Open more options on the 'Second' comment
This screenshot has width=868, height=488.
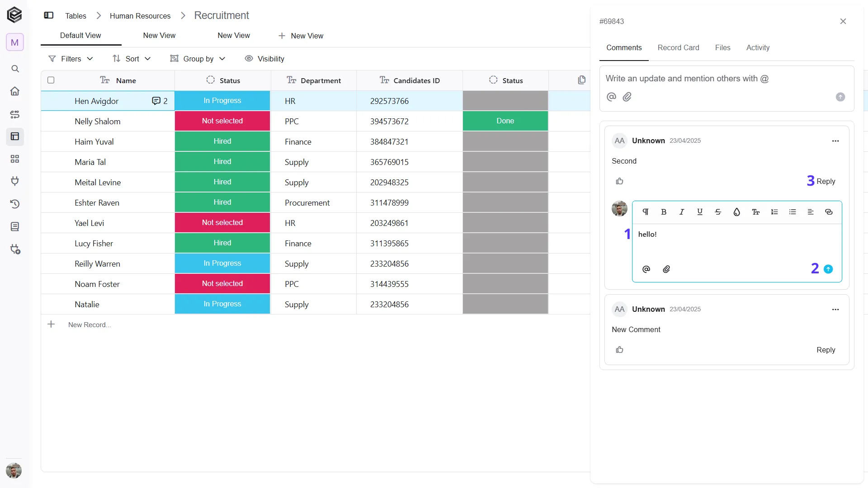(x=835, y=141)
